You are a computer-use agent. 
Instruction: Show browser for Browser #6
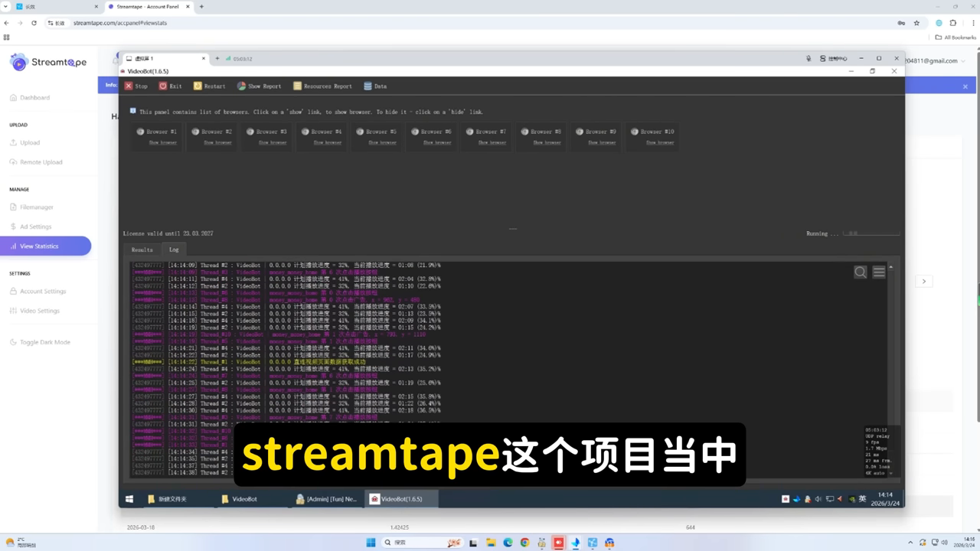[x=437, y=142]
